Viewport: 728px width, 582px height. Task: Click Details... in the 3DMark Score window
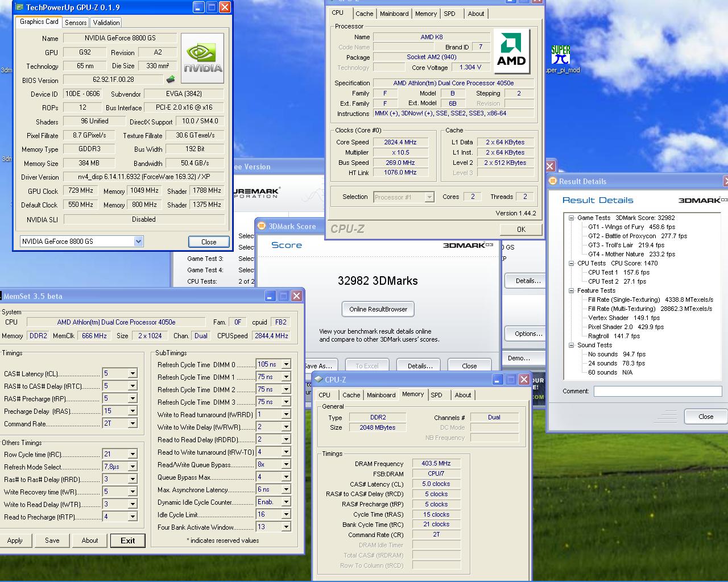(420, 366)
